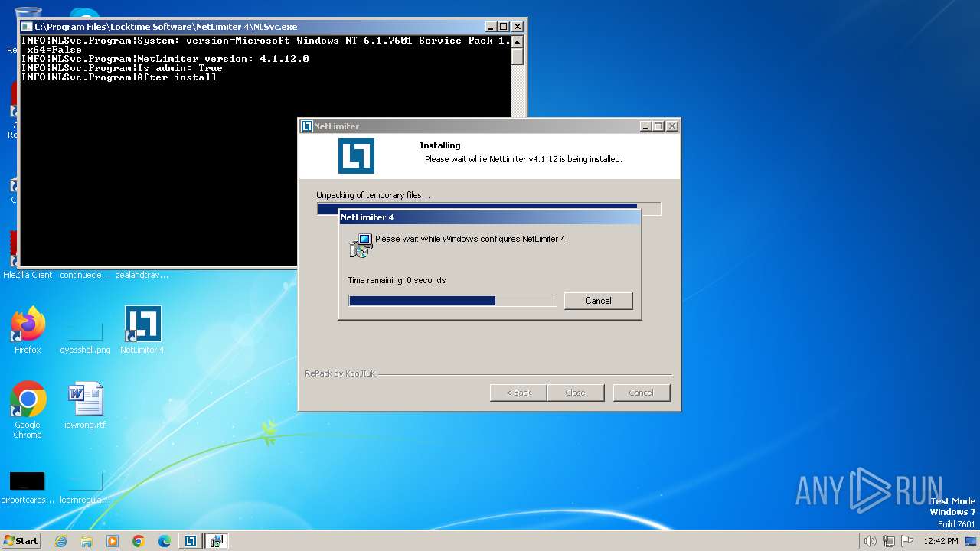Select the learnregula desktop file
This screenshot has width=980, height=551.
point(85,488)
